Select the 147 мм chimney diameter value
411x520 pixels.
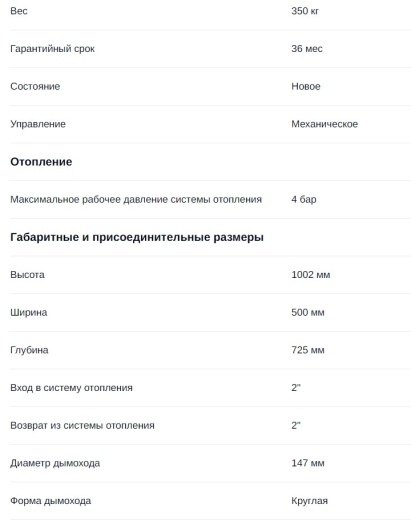click(308, 463)
